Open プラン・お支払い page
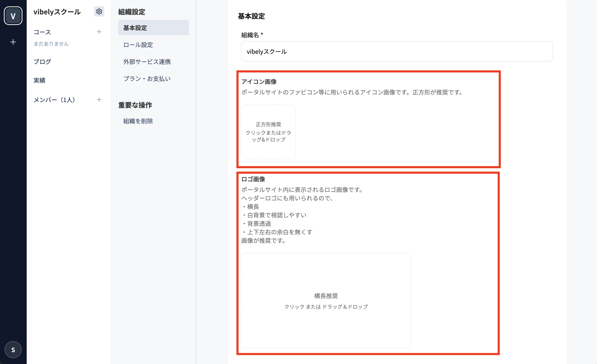Screen dimensions: 597x364 click(x=147, y=79)
